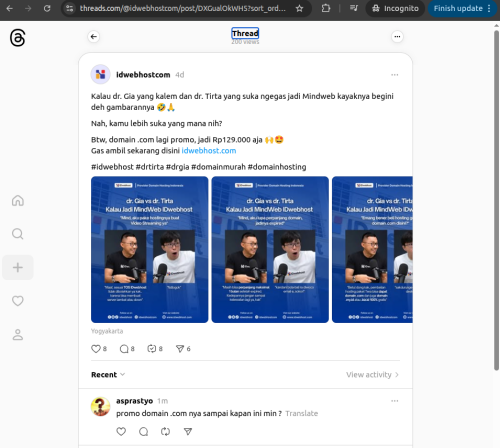Click the back arrow beside Thread title
This screenshot has height=448, width=500.
(x=94, y=37)
